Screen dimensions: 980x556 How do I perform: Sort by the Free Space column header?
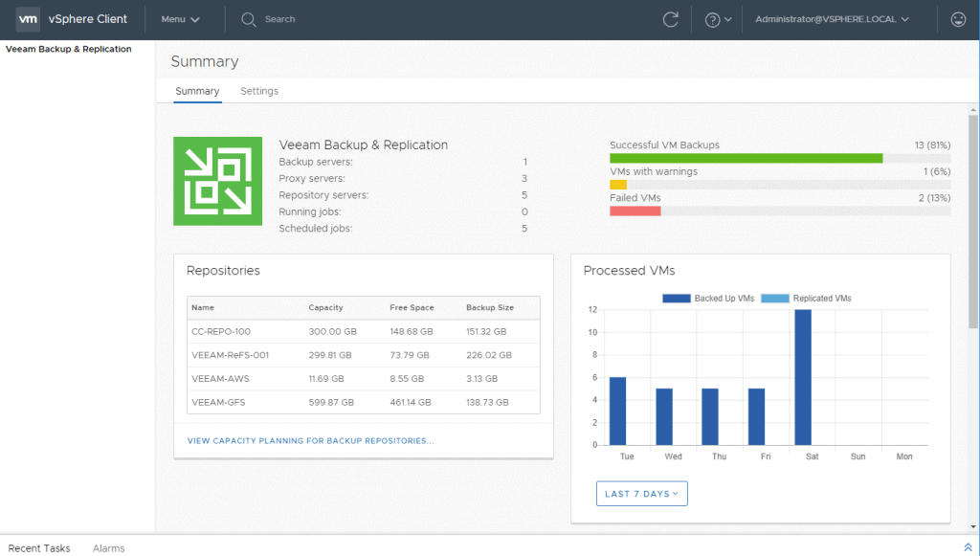pos(412,307)
